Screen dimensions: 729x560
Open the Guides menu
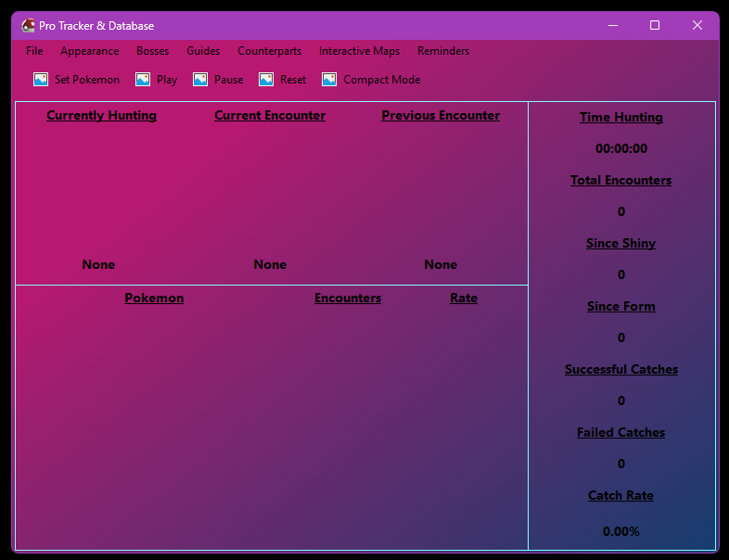click(x=203, y=51)
